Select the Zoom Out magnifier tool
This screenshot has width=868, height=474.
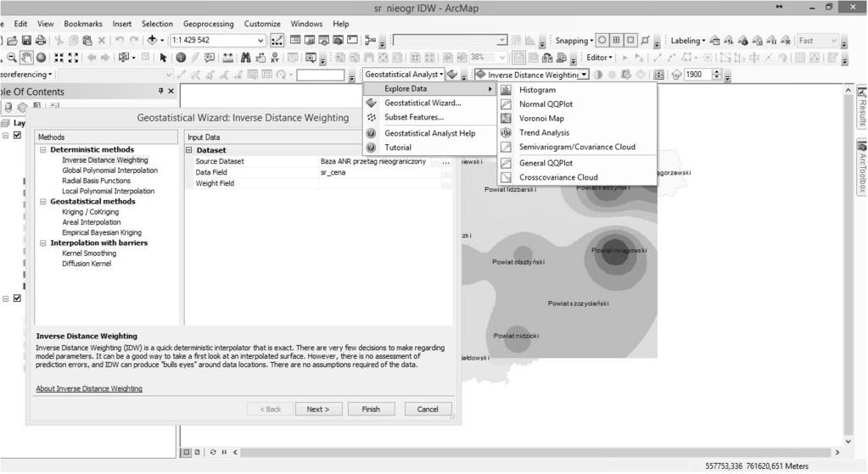(x=11, y=58)
